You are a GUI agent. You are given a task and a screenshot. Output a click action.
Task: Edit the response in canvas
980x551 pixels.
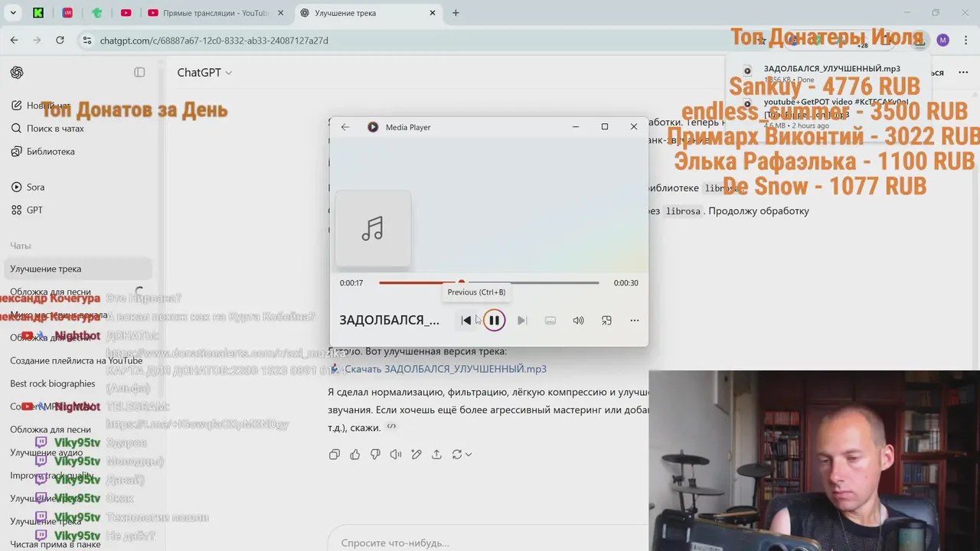point(416,455)
